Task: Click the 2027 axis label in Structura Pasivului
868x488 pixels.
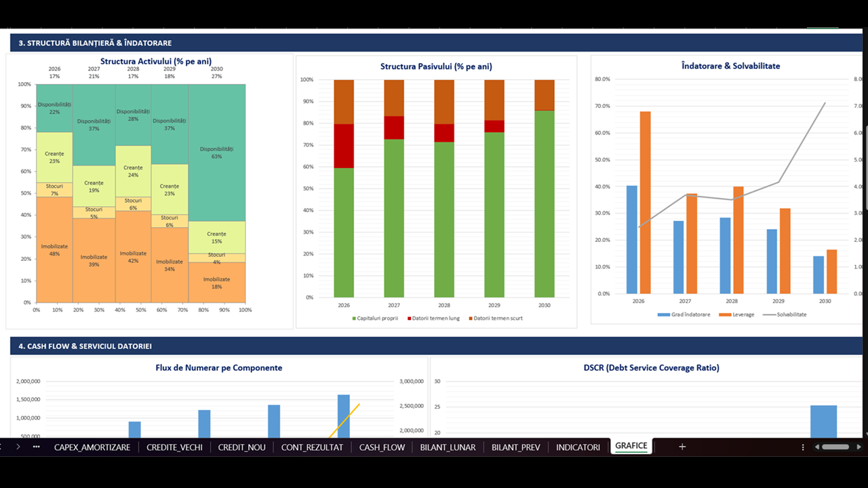Action: (394, 305)
